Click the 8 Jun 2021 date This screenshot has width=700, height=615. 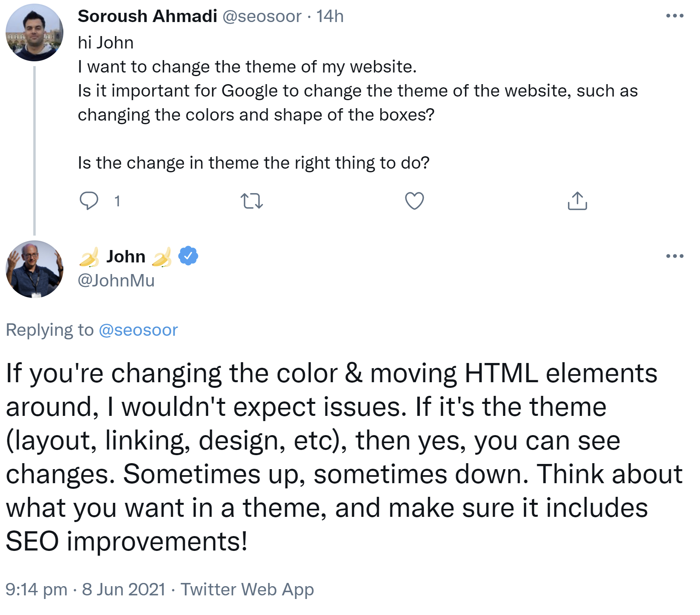click(x=123, y=589)
